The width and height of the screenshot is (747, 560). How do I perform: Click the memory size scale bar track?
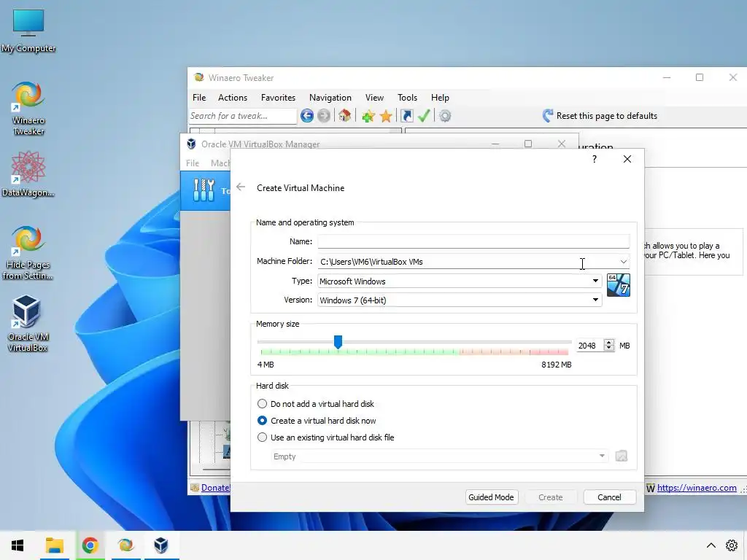click(x=414, y=352)
